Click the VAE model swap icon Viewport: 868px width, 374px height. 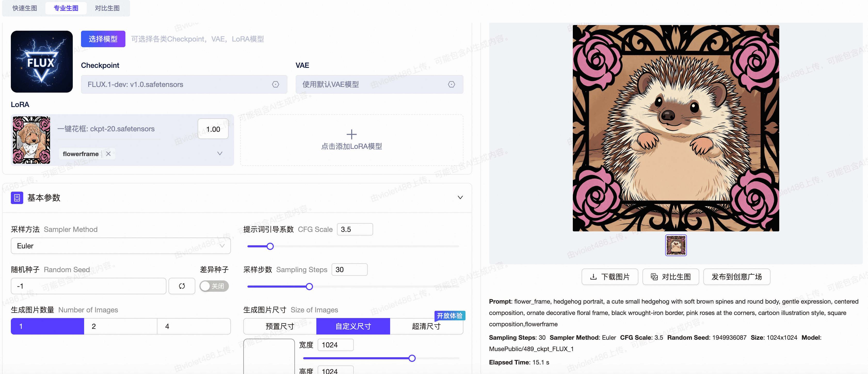tap(451, 85)
